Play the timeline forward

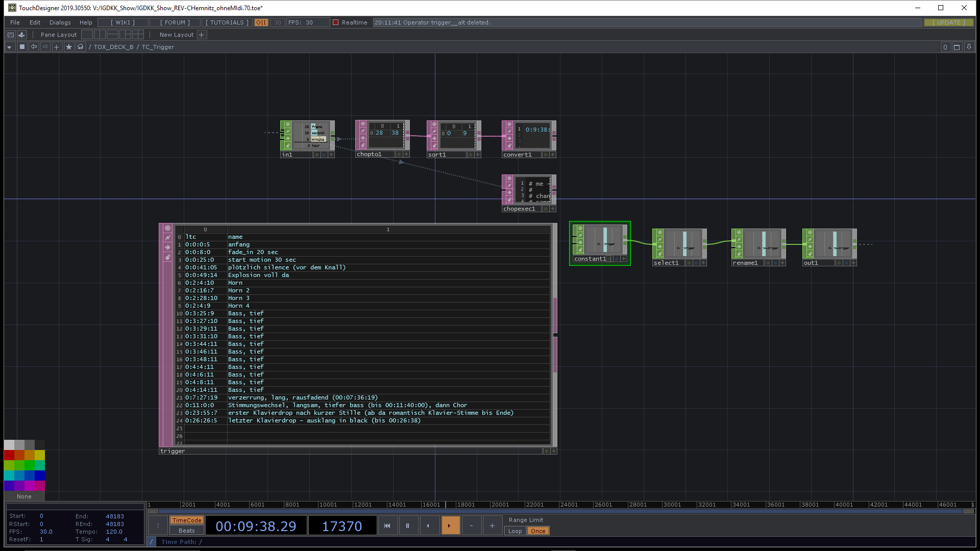click(x=450, y=525)
